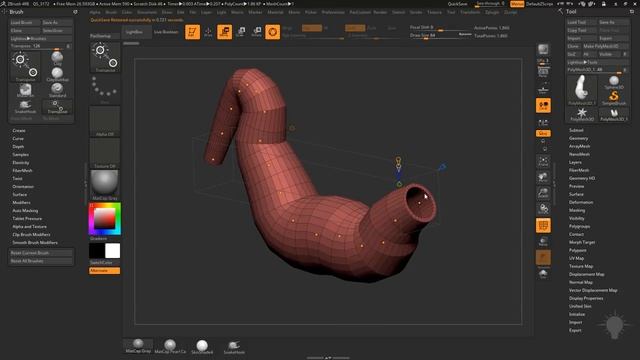This screenshot has height=360, width=640.
Task: Select the MaskPen brush thumbnail
Action: (25, 90)
